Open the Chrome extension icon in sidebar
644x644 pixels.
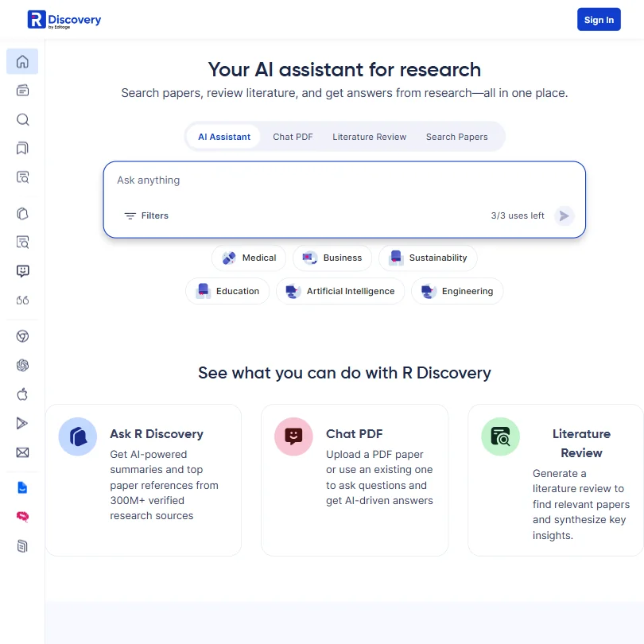[22, 336]
